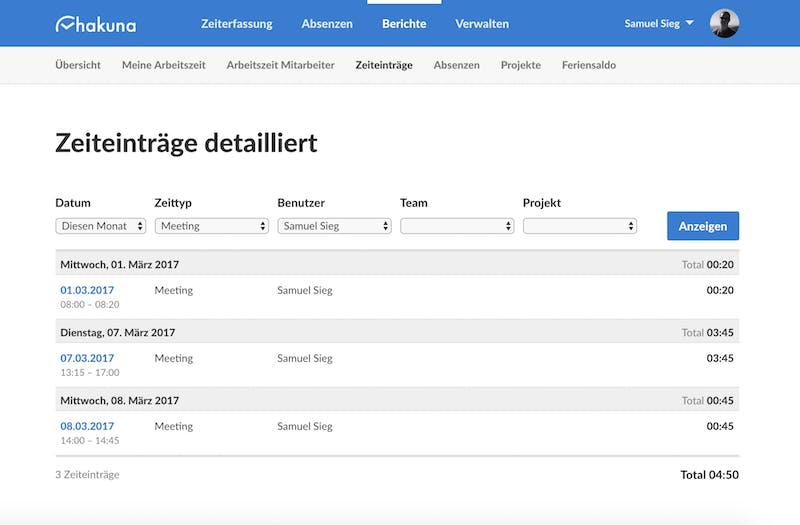Open the empty Projekt dropdown
Screen dimensions: 800x525
coord(580,226)
